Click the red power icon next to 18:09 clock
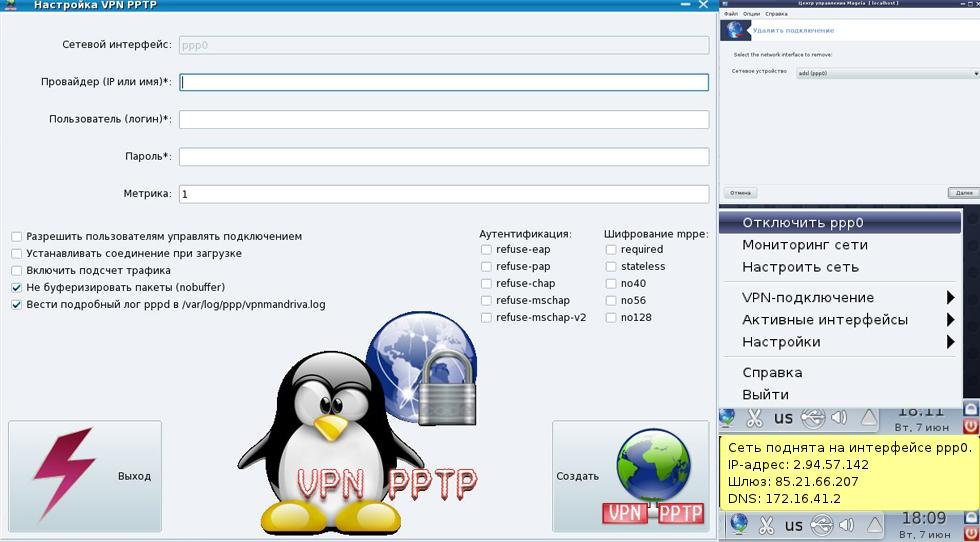The width and height of the screenshot is (980, 542). 970,533
